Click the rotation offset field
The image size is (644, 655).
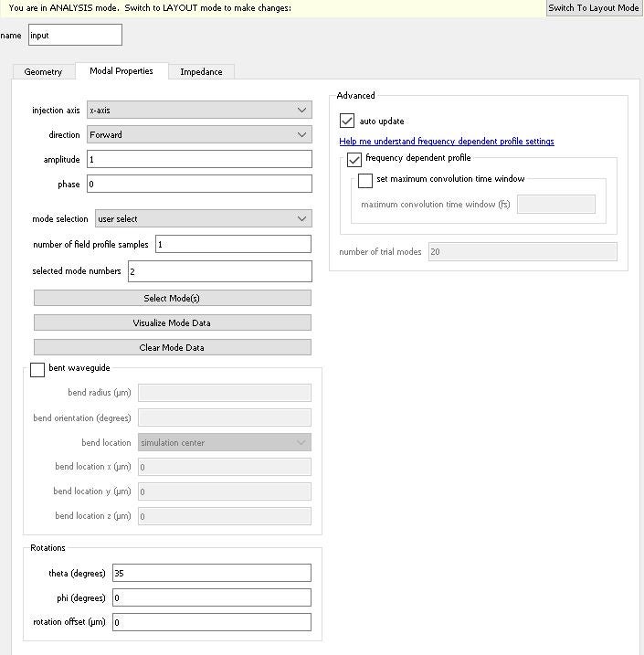[212, 622]
